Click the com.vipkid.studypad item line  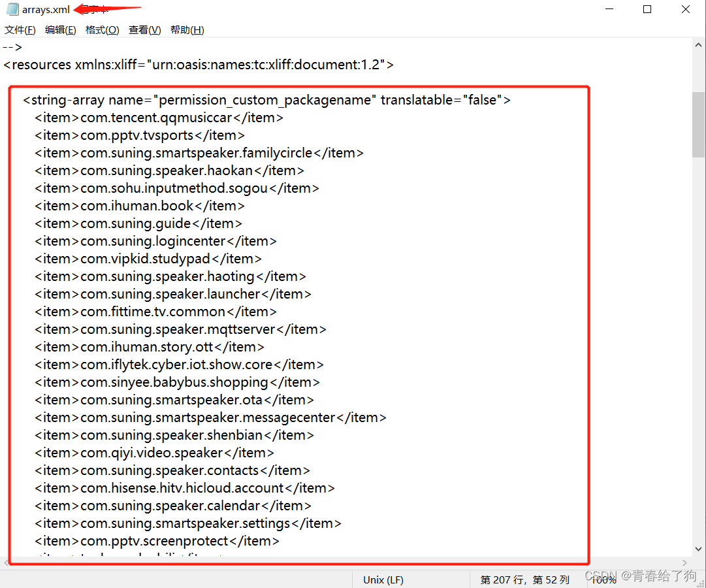148,259
